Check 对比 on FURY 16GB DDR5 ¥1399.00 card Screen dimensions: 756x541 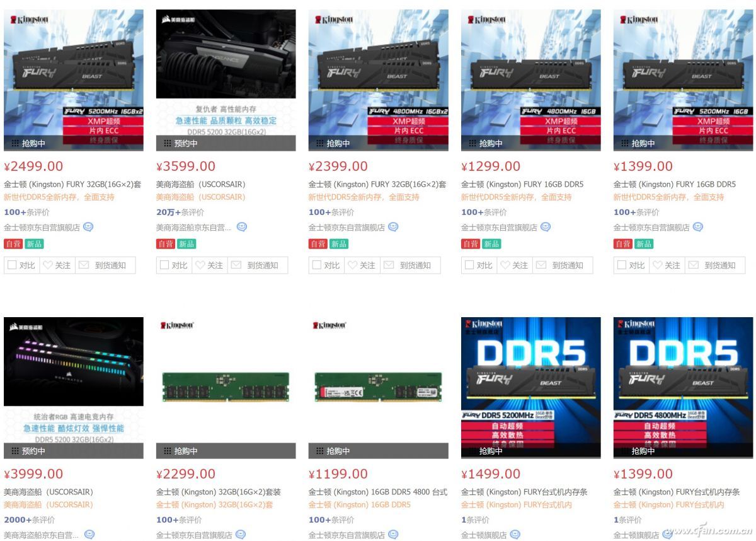(622, 265)
